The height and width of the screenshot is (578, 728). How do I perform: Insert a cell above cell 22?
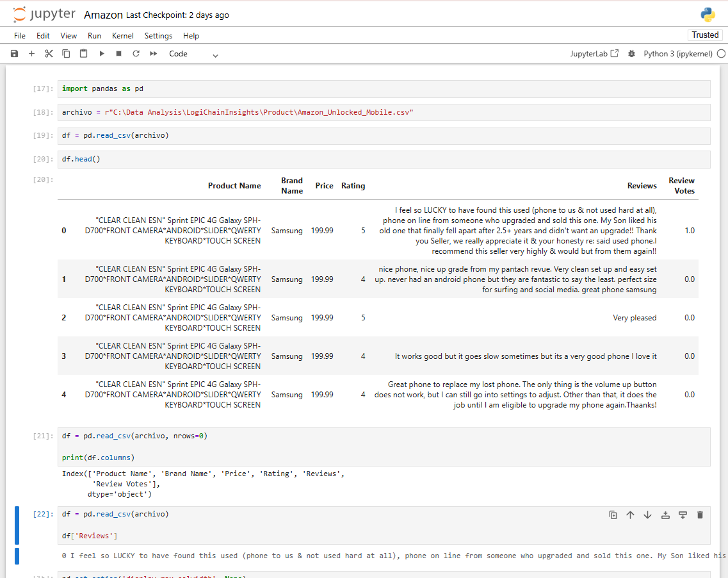click(x=665, y=515)
